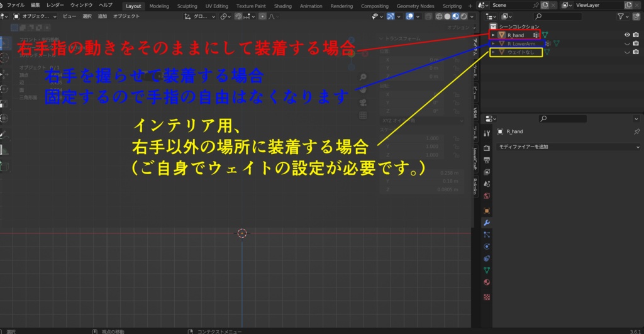
Task: Toggle snapping magnet
Action: coord(238,16)
